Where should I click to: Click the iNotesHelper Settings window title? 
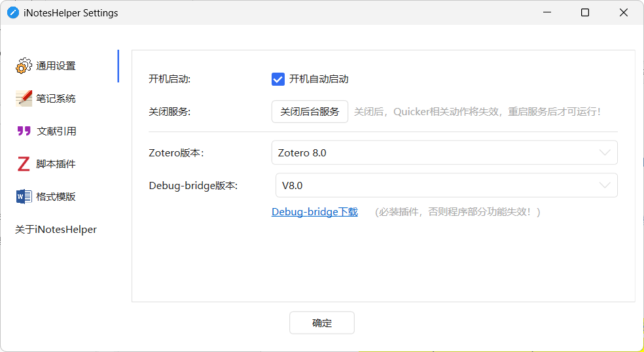tap(71, 12)
